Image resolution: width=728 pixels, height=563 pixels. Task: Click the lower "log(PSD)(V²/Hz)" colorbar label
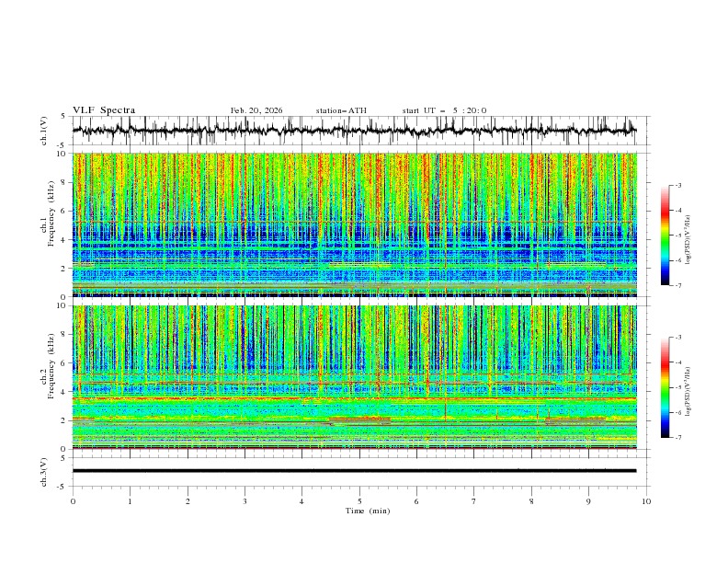[x=688, y=391]
